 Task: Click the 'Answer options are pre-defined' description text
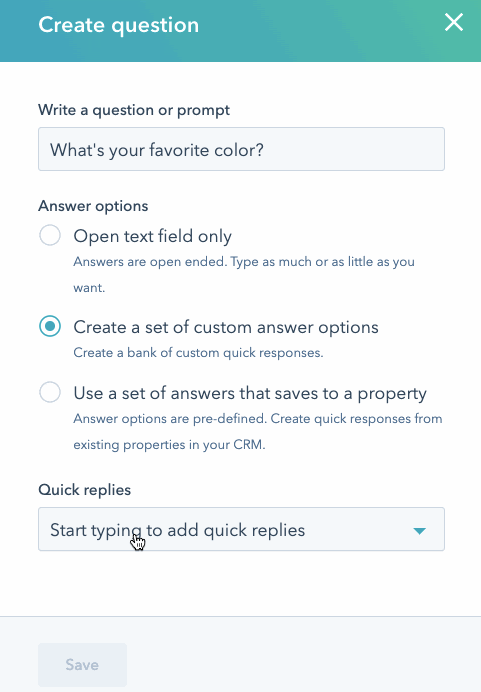point(258,431)
